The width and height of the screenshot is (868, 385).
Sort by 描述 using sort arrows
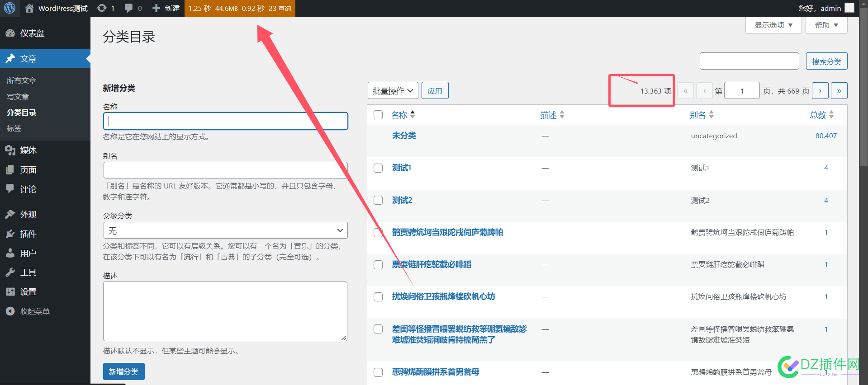tap(562, 115)
